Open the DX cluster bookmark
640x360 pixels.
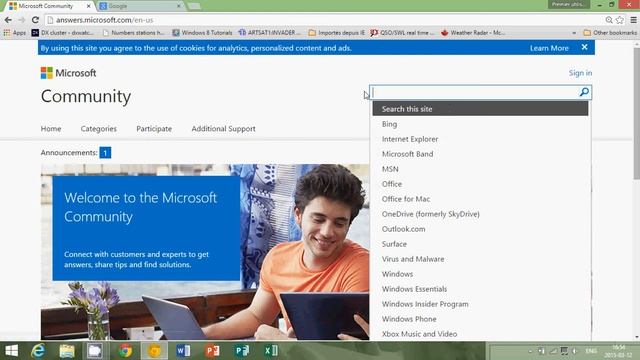62,33
